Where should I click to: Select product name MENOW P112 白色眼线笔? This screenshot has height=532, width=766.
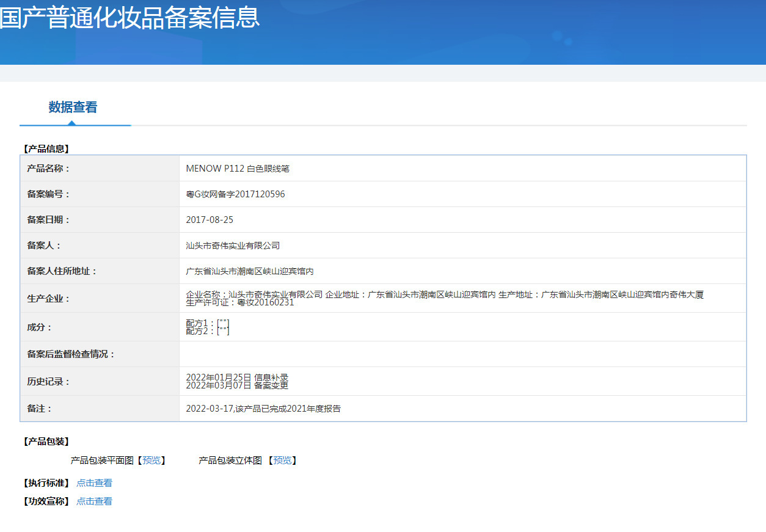click(238, 169)
